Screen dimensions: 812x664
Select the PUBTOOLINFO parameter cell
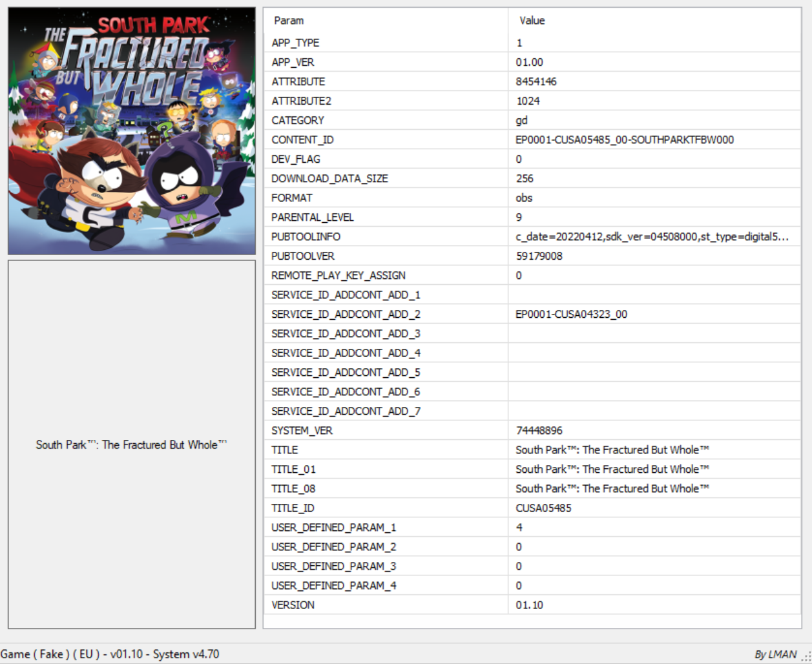[x=386, y=236]
